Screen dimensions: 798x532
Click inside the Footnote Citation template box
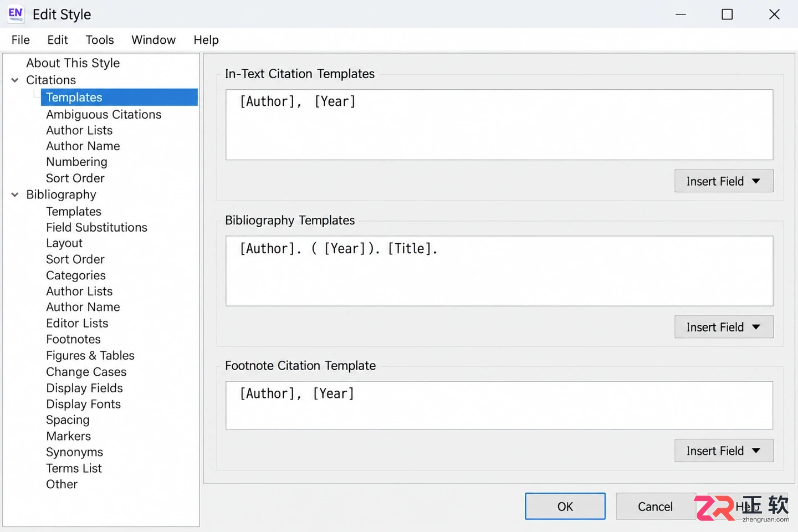coord(499,405)
